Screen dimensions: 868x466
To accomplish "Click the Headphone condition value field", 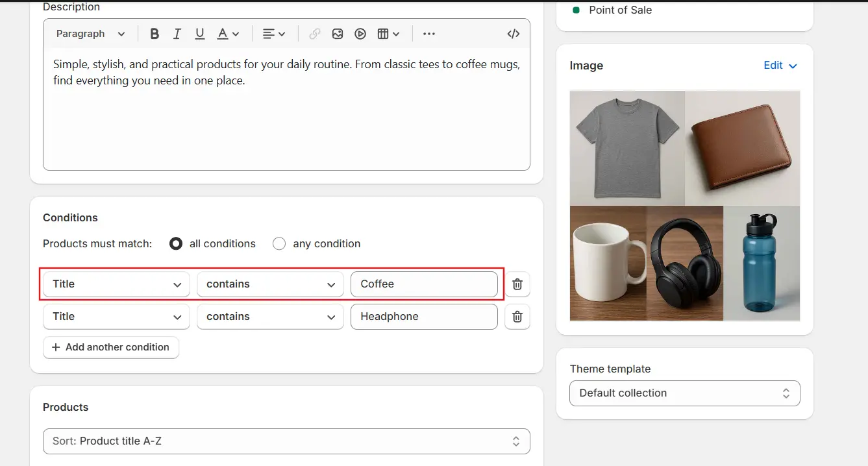I will 424,317.
